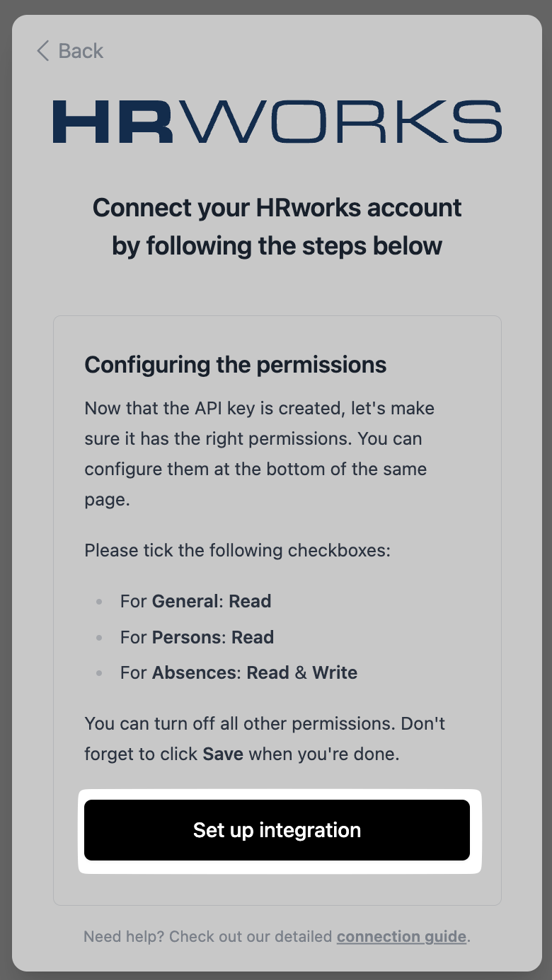The height and width of the screenshot is (980, 552).
Task: Click "Please tick the following checkboxes" text
Action: (x=237, y=550)
